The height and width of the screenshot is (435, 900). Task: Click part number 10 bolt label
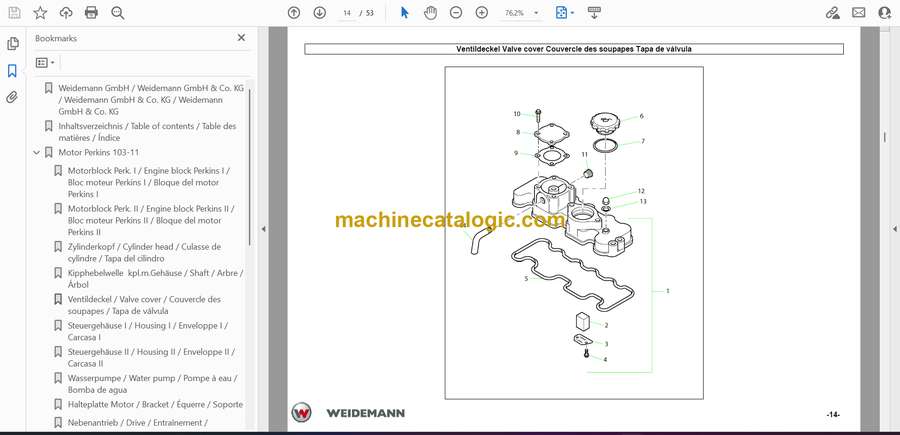pos(517,114)
